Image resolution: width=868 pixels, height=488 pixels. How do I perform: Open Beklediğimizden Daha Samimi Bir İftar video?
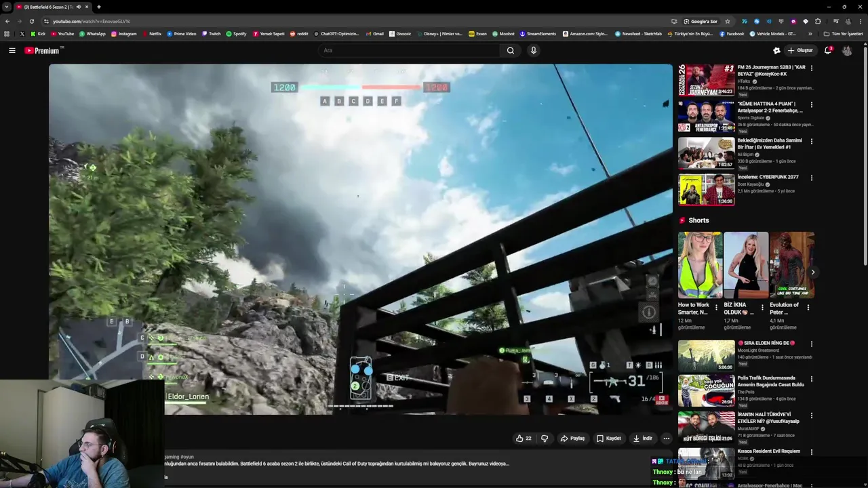(x=706, y=153)
